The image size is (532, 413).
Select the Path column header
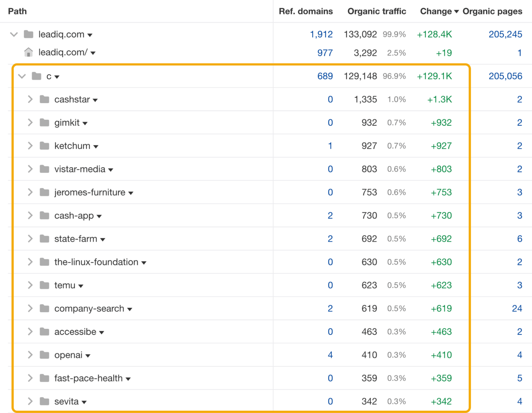17,11
